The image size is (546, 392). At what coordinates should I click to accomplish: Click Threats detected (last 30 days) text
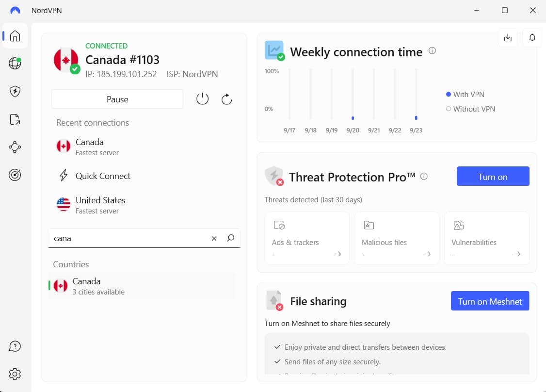[x=313, y=200]
